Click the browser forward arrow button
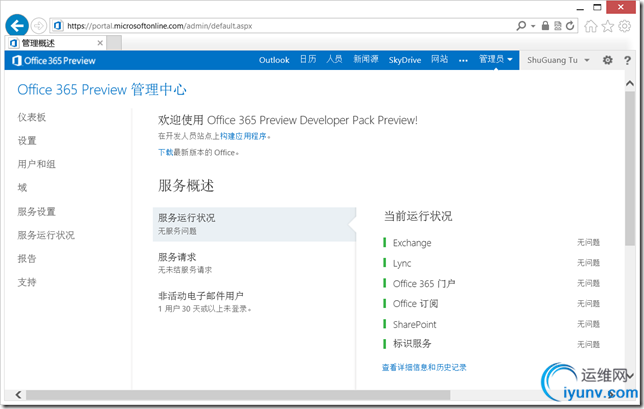This screenshot has width=644, height=409. point(39,26)
